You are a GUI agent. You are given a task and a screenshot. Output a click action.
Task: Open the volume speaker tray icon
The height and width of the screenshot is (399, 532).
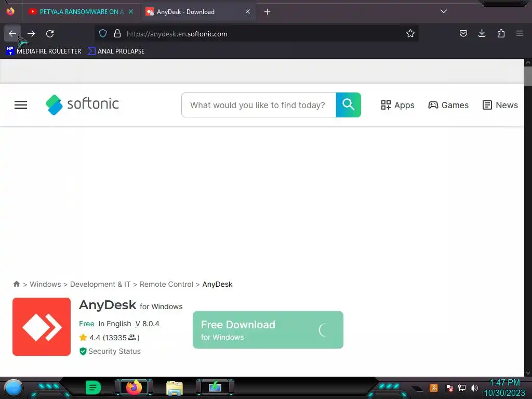[x=474, y=388]
